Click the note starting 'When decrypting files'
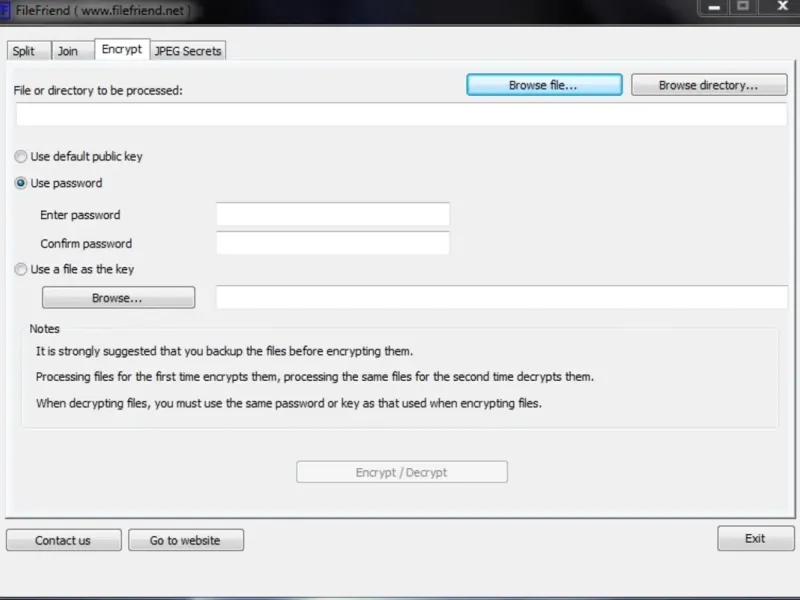Screen dimensions: 800x600 (289, 403)
